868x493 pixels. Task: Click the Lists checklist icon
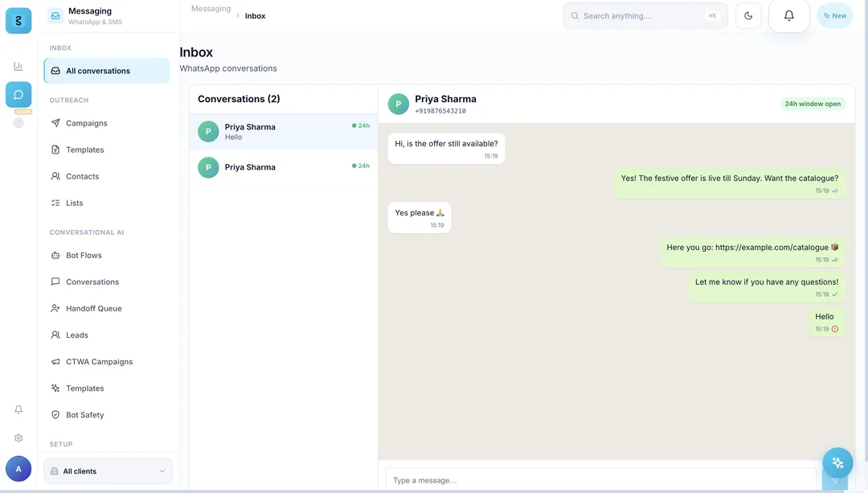[x=55, y=203]
